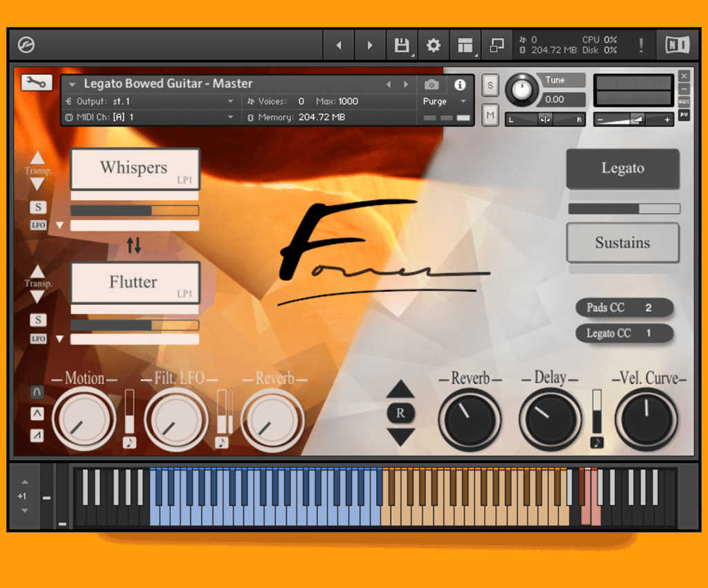
Task: Click the save disk icon in toolbar
Action: 401,46
